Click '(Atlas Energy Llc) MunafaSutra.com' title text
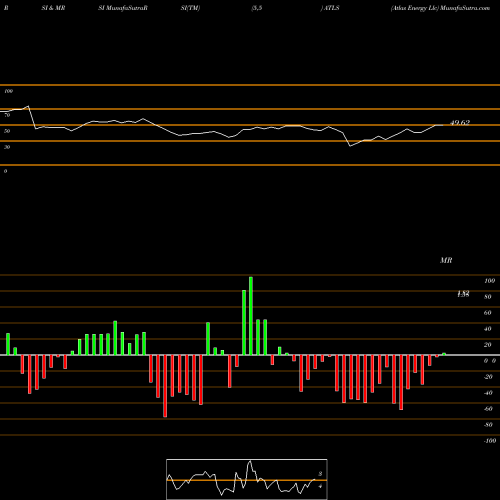The image size is (500, 500). (x=440, y=8)
